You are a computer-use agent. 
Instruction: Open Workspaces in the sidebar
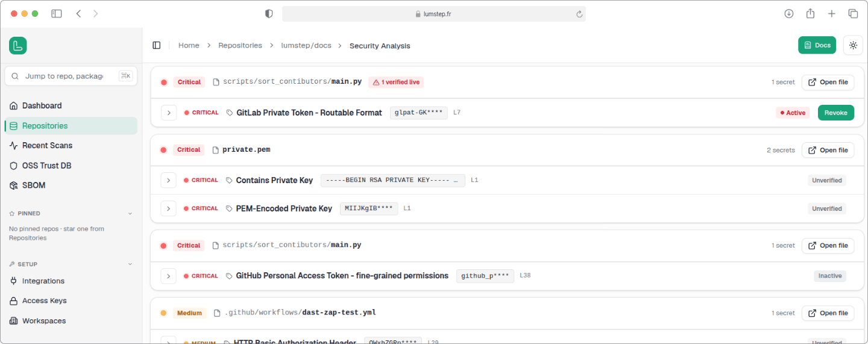tap(71, 321)
